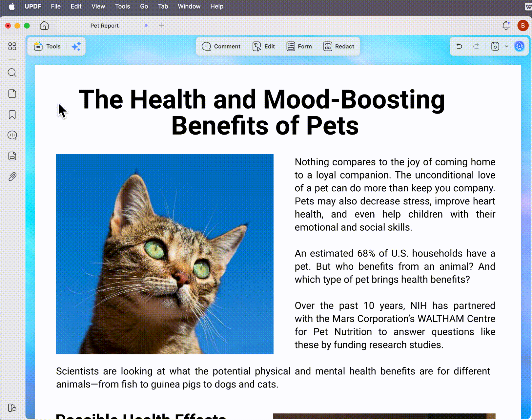Open the UPDF AI sparkle assistant
This screenshot has height=420, width=532.
(76, 47)
